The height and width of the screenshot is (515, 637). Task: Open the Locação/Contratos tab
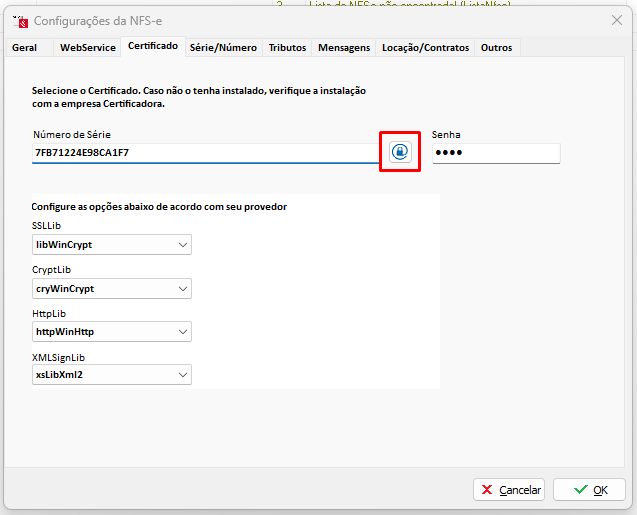[425, 48]
